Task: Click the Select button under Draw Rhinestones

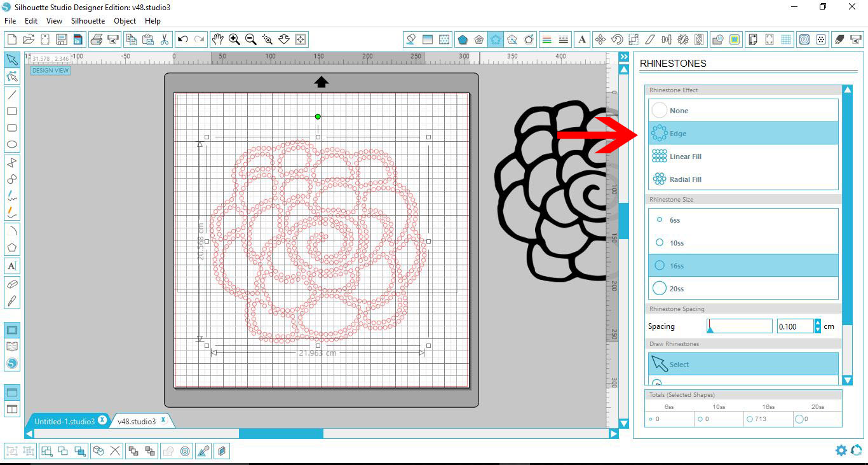Action: click(x=742, y=364)
